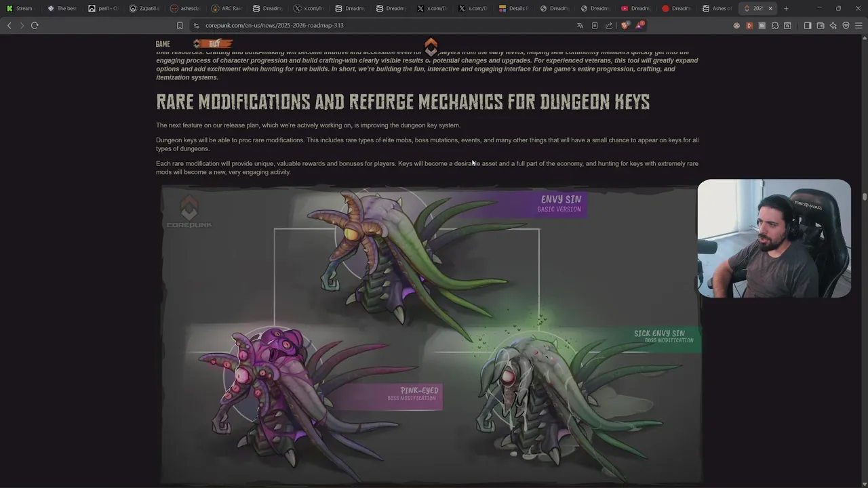868x488 pixels.
Task: Switch to the Zapatilla tab
Action: tap(144, 8)
